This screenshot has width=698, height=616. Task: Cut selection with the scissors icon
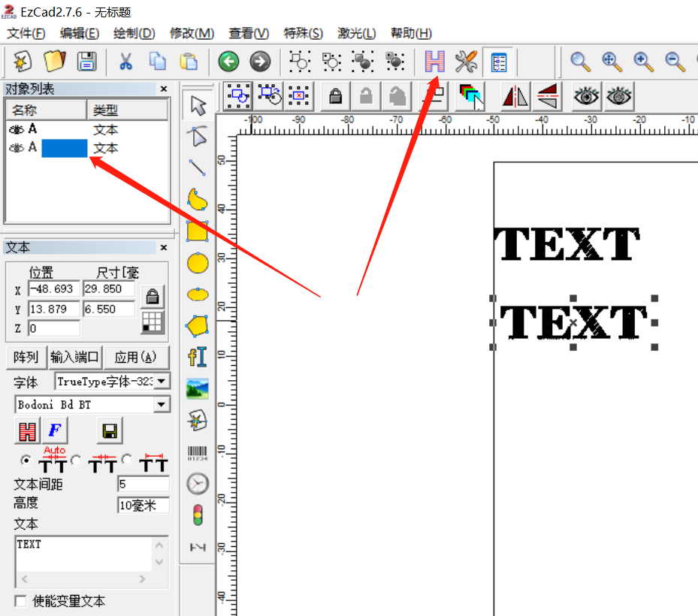(125, 62)
